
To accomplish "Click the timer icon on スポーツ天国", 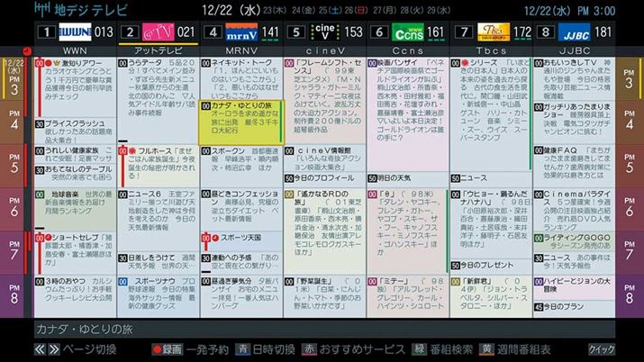I will [214, 237].
